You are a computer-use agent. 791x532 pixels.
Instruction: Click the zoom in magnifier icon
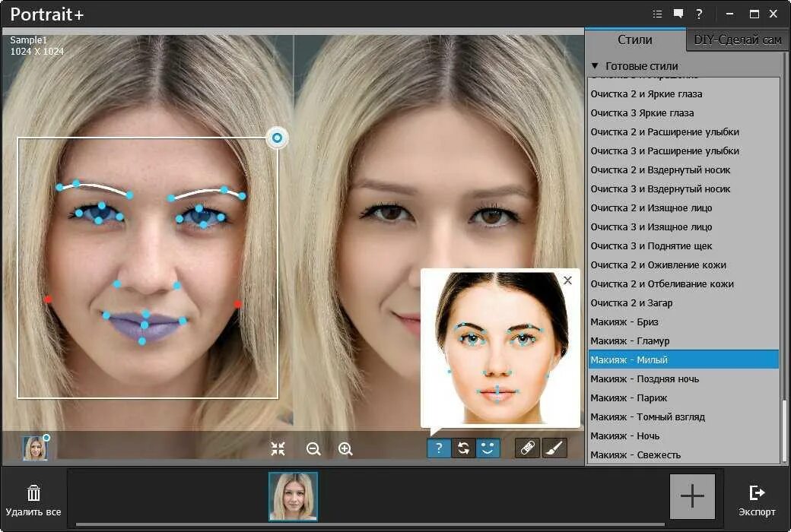[345, 448]
